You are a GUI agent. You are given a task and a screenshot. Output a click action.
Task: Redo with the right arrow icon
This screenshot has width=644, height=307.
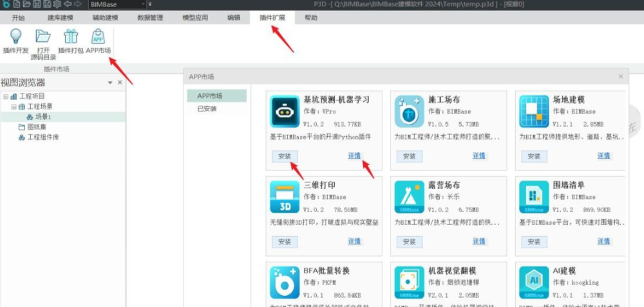click(x=78, y=5)
